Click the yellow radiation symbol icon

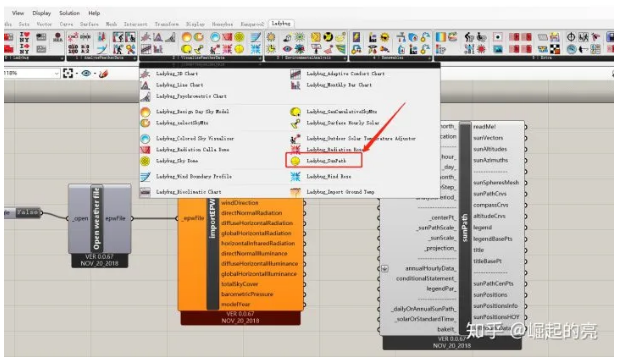coord(328,37)
